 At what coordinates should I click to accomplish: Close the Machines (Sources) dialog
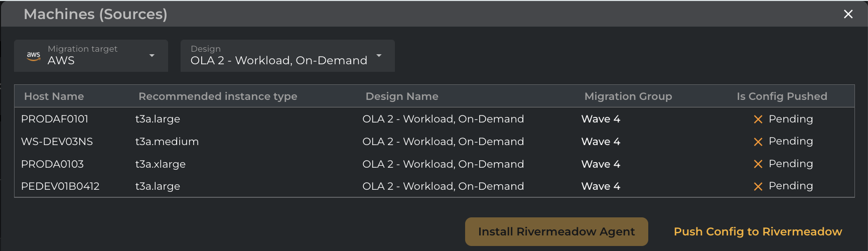click(x=848, y=14)
